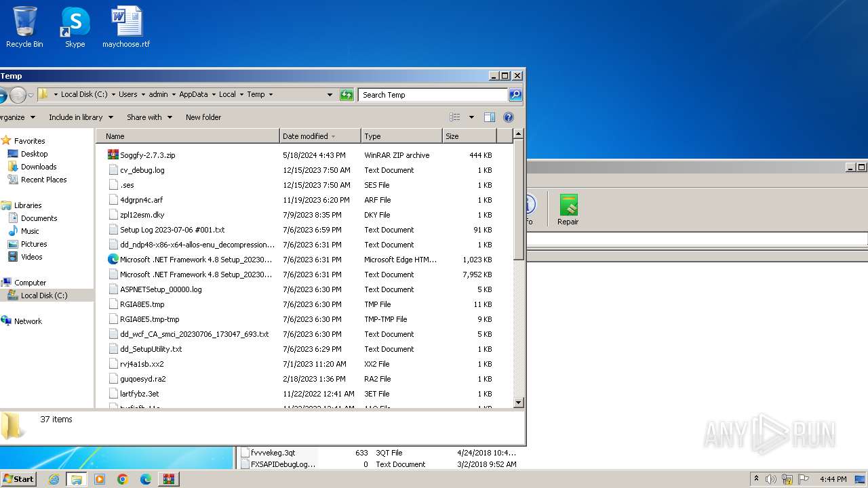Open the Recycle Bin desktop icon
The height and width of the screenshot is (488, 868).
tap(24, 27)
